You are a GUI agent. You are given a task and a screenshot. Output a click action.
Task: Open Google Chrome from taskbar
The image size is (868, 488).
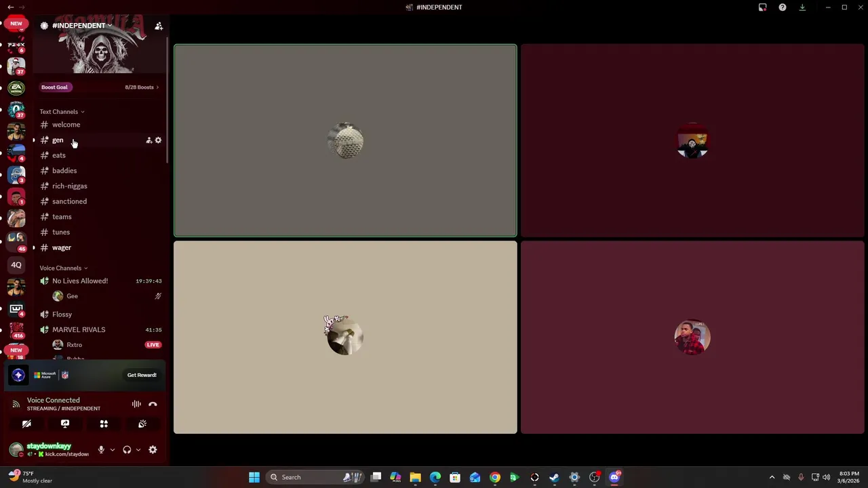pos(495,477)
